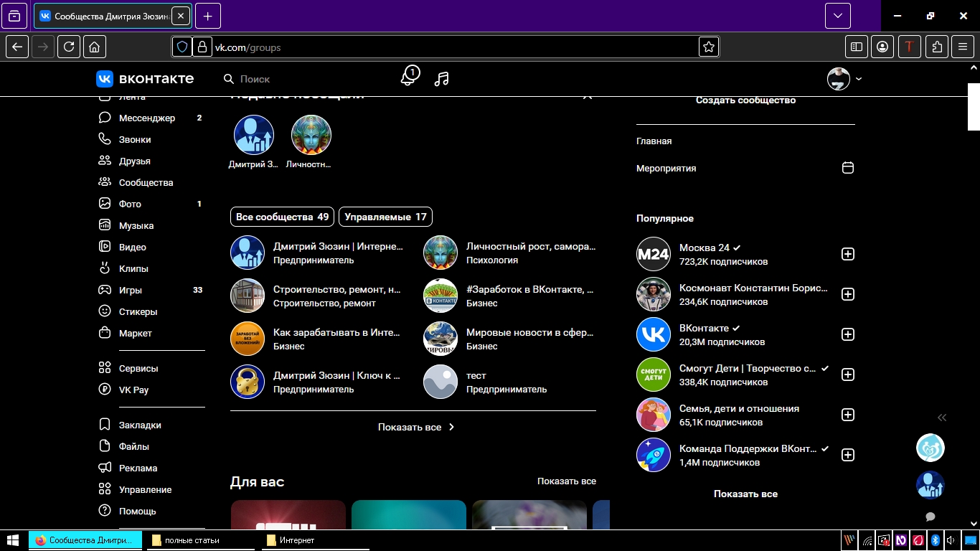
Task: Switch to Управляемые tab
Action: tap(385, 217)
